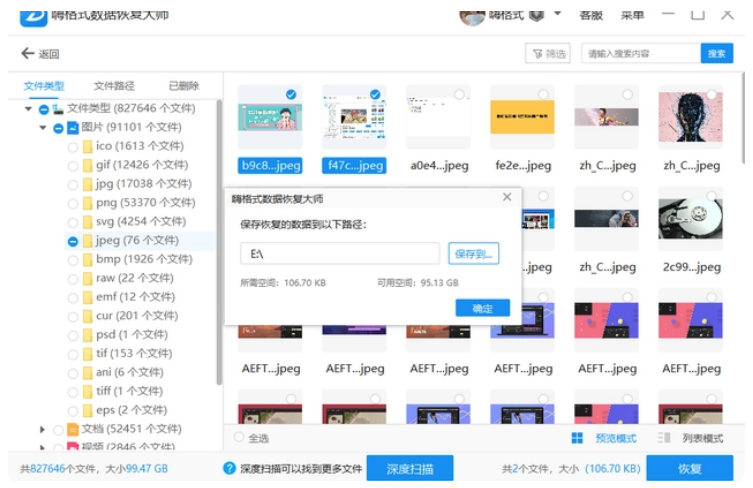Screen dimensions: 753x488
Task: Click the tiff folder icon
Action: click(x=87, y=391)
